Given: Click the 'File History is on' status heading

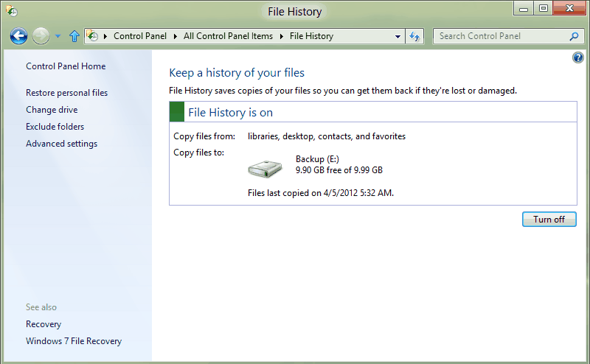Looking at the screenshot, I should click(x=230, y=113).
